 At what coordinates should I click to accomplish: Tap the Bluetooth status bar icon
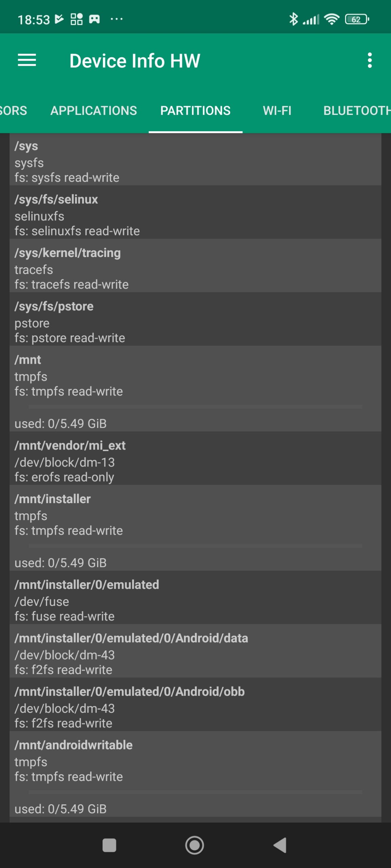[x=293, y=19]
